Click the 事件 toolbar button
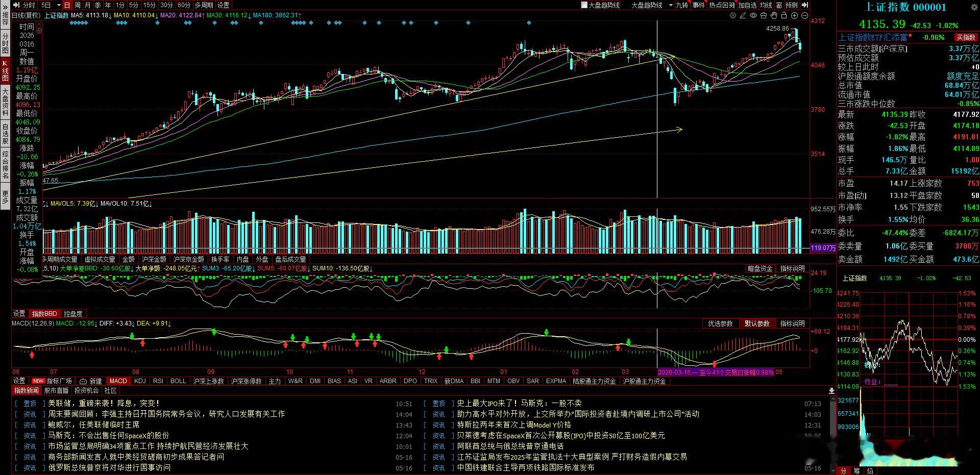The width and height of the screenshot is (980, 475). click(699, 5)
